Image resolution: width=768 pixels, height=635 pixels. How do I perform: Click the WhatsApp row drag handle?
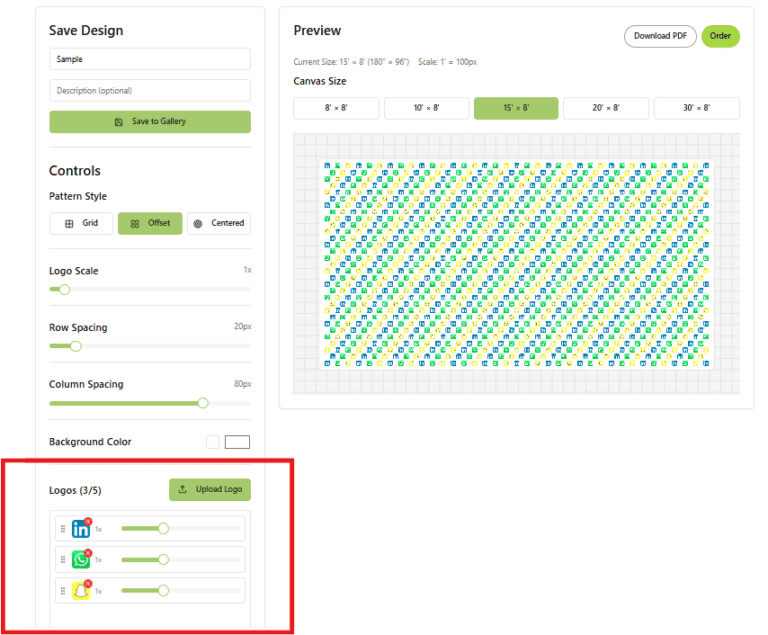[63, 560]
